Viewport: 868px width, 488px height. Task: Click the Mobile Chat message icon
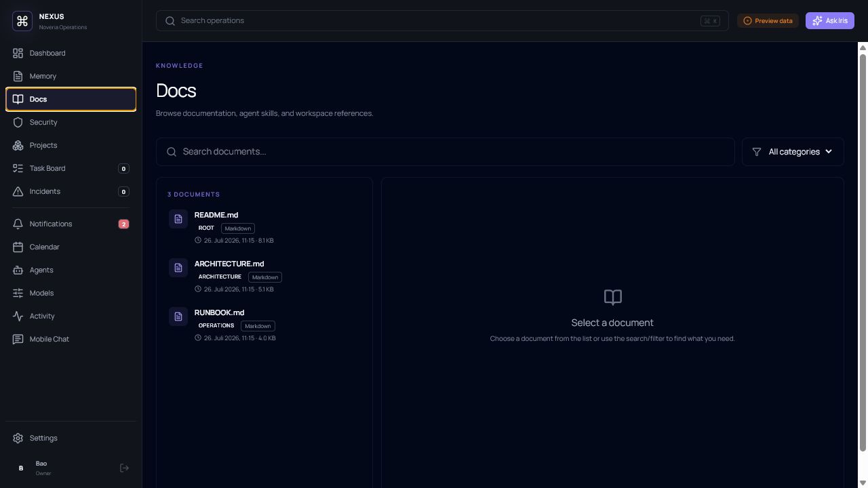[x=18, y=339]
